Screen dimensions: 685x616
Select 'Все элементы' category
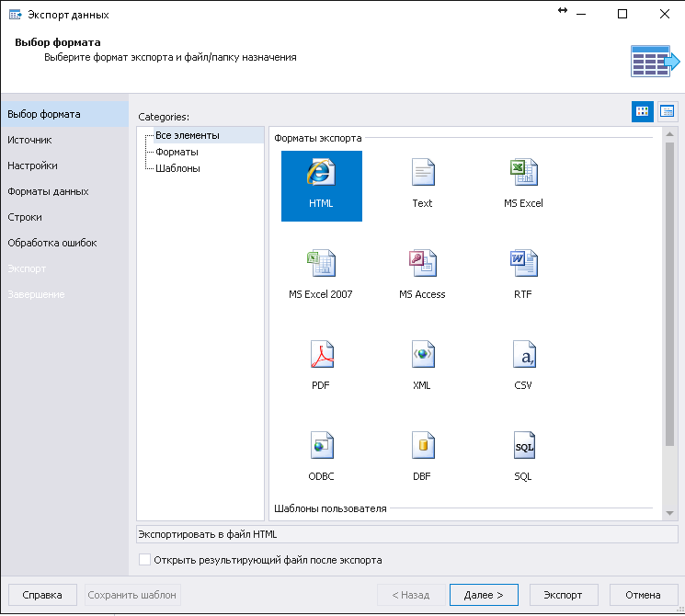click(188, 135)
